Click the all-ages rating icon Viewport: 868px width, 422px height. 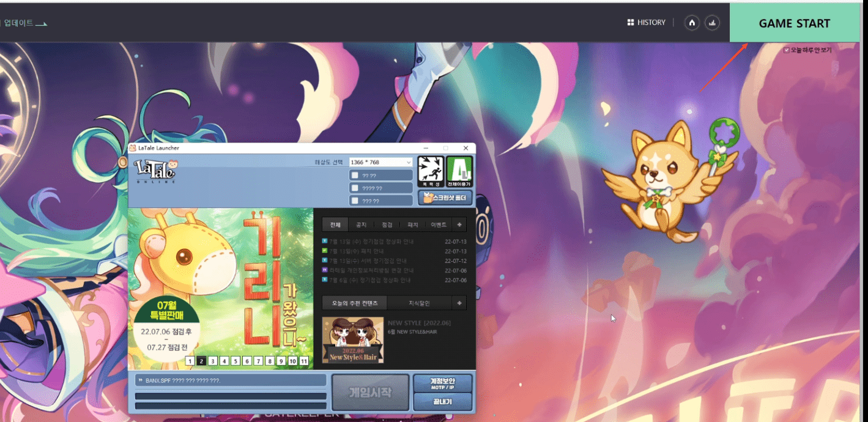pos(459,171)
